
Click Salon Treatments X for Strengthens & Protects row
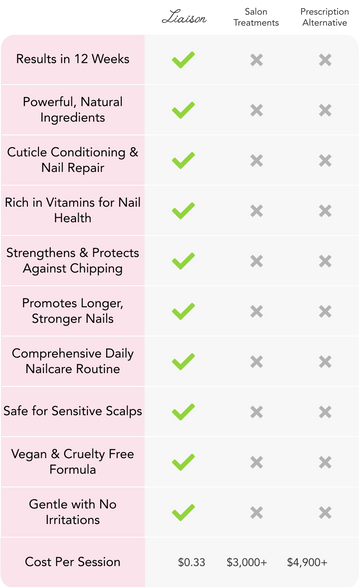[x=256, y=261]
